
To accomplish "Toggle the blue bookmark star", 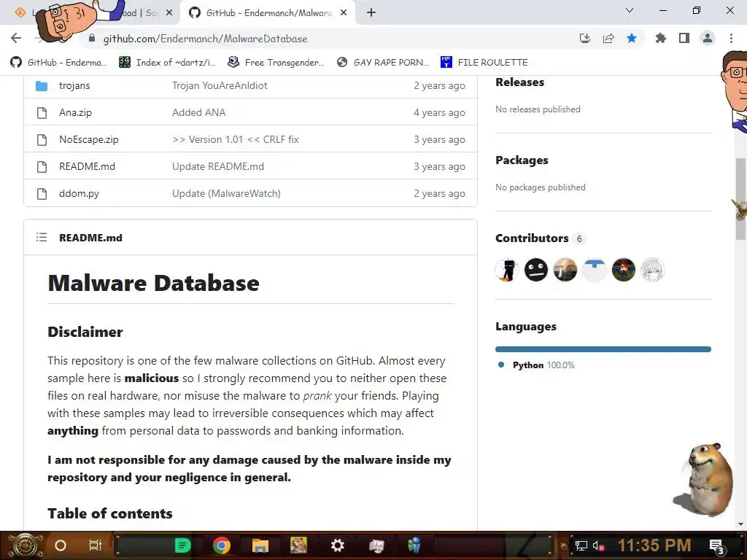I will coord(632,38).
